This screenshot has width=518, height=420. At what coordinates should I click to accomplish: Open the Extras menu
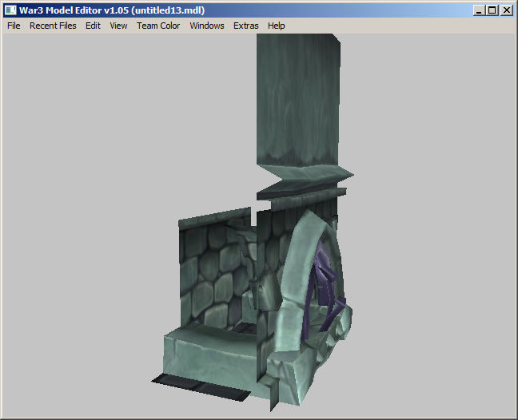[x=245, y=26]
